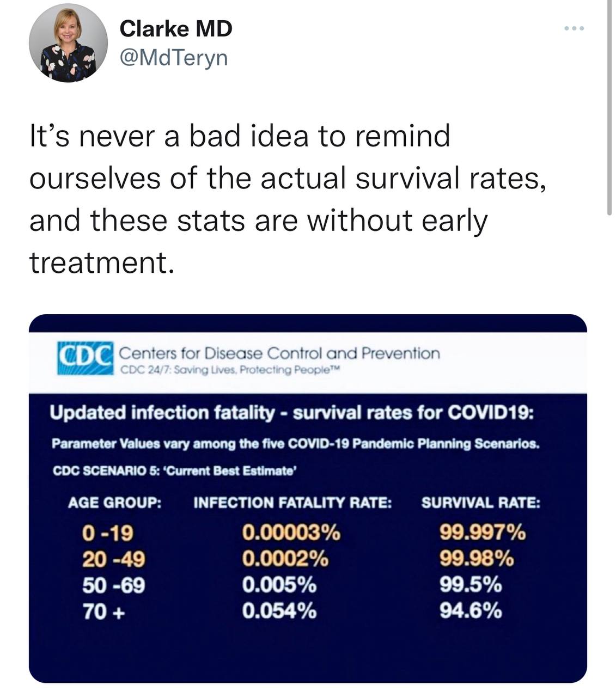
Task: Click the INFECTION FATALITY RATE header
Action: pyautogui.click(x=292, y=503)
